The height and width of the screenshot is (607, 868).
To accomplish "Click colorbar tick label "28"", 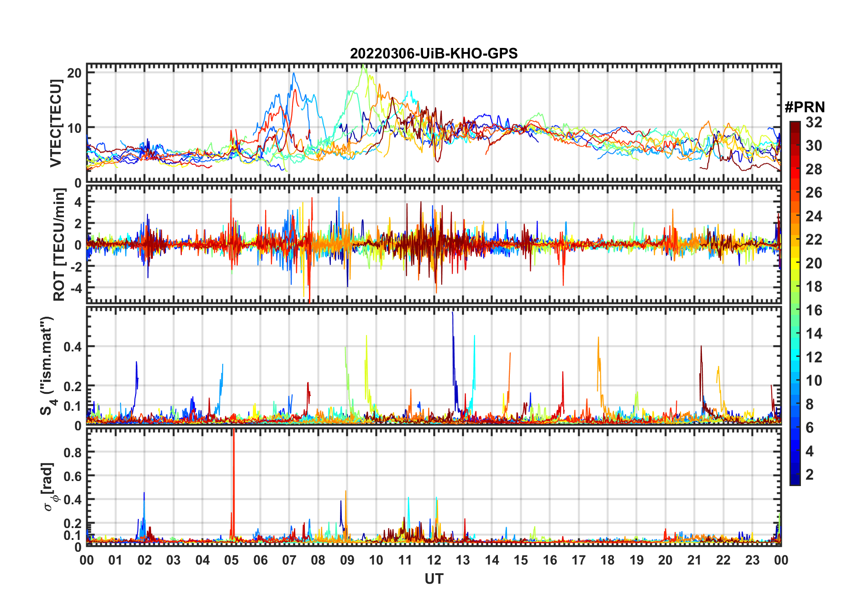I will [x=814, y=169].
